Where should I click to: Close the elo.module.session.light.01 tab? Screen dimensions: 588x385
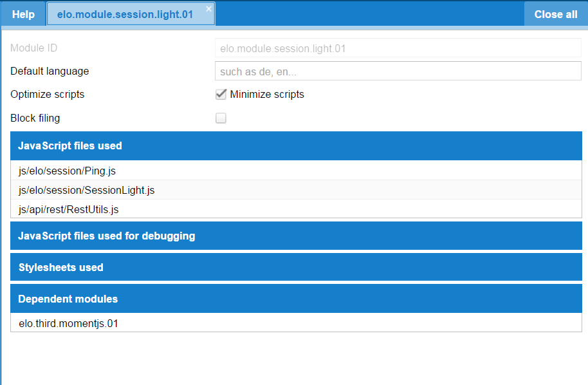click(x=207, y=8)
